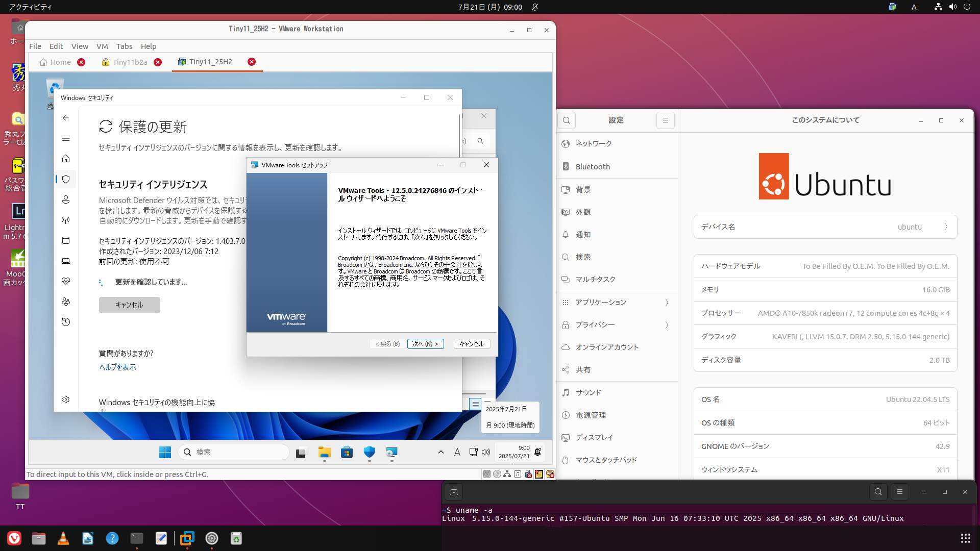
Task: Open the ヘルプを表示 link
Action: [x=117, y=367]
